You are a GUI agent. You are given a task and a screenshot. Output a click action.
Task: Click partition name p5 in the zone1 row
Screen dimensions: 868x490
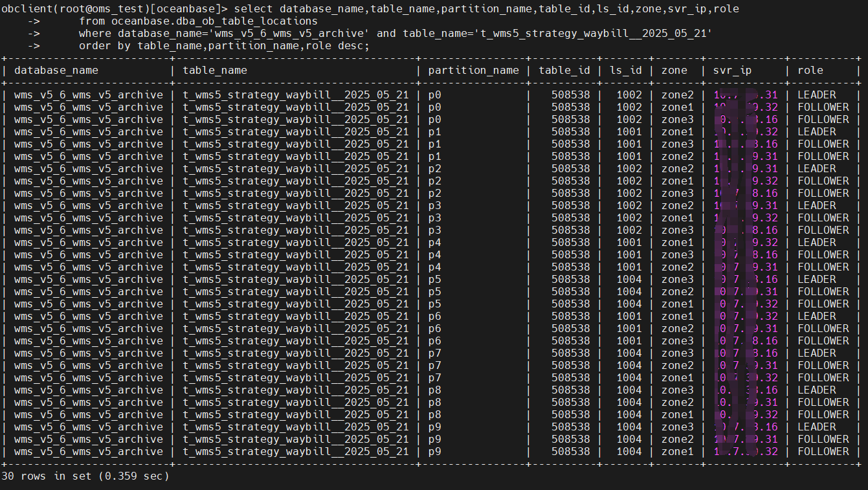tap(434, 304)
